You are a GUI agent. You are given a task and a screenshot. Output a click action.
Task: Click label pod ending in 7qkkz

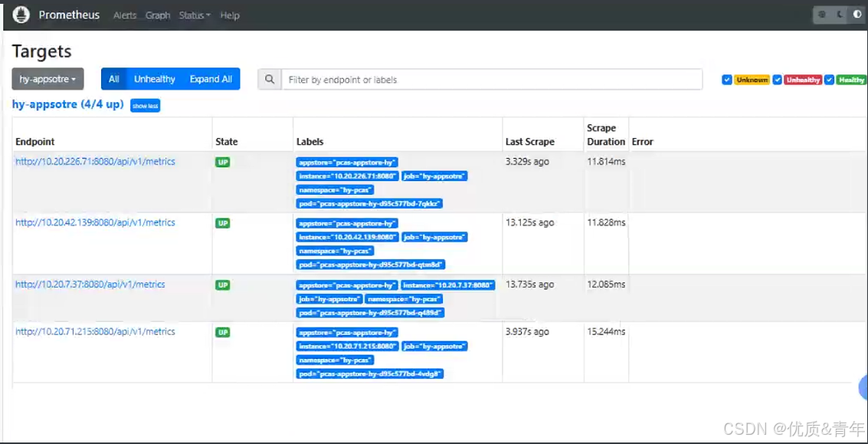pos(369,204)
